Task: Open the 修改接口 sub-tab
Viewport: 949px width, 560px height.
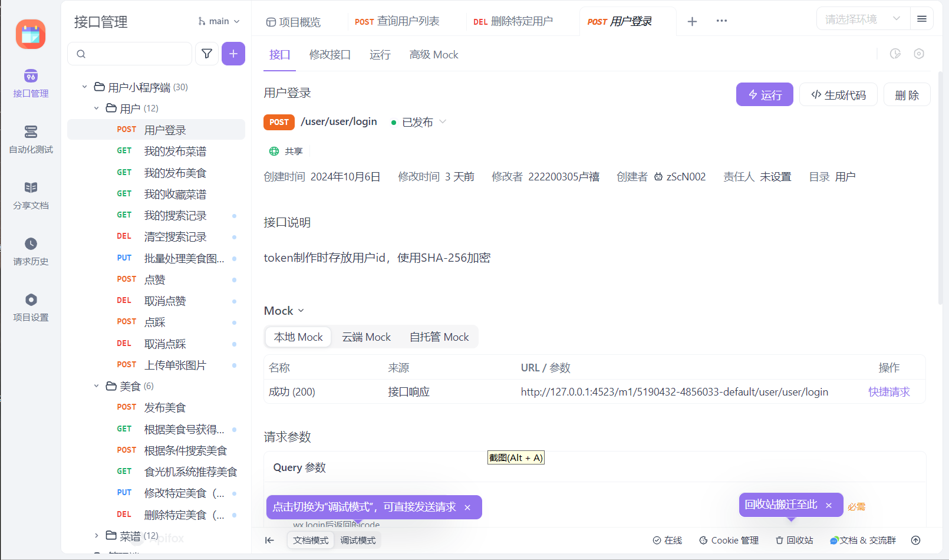Action: [330, 55]
